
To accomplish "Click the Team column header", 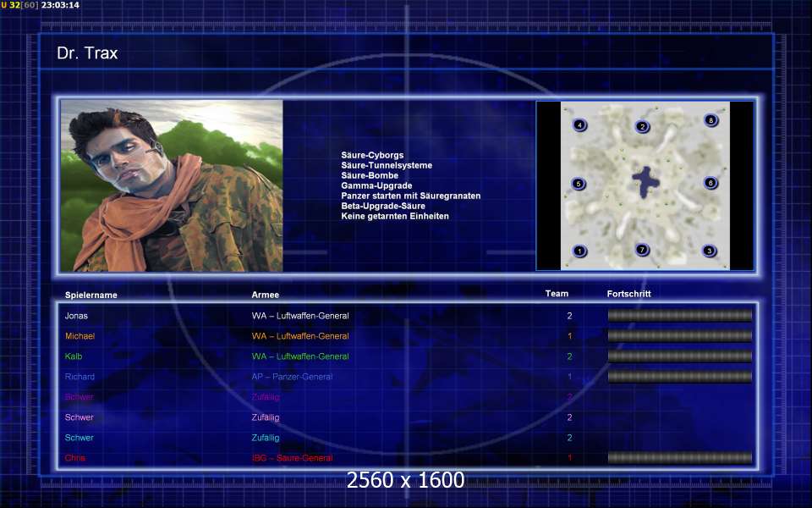I will coord(557,294).
